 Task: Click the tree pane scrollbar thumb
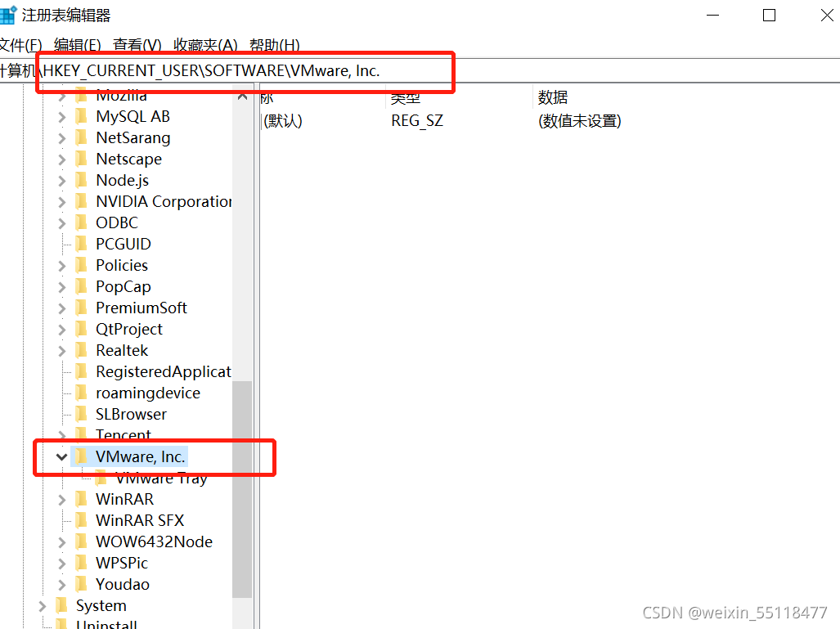point(242,489)
